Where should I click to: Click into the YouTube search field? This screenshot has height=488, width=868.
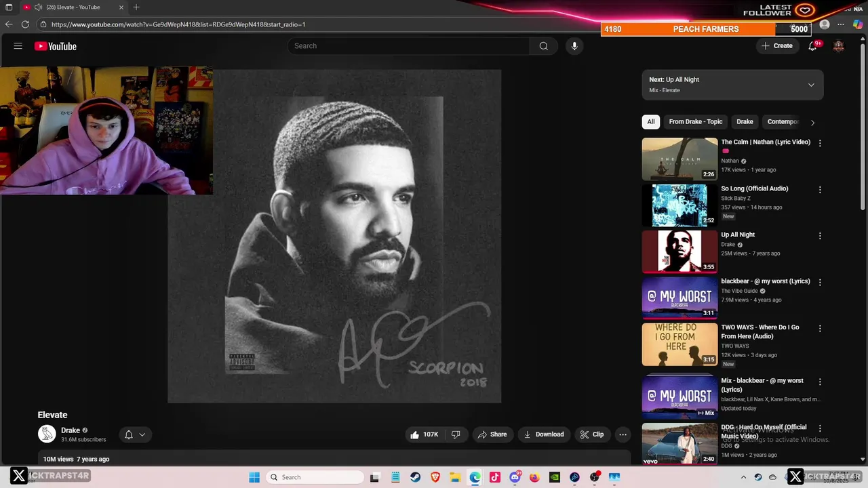(408, 46)
